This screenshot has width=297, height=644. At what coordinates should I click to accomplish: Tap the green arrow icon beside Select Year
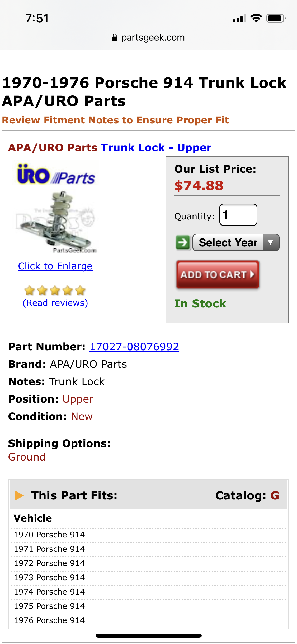(183, 242)
